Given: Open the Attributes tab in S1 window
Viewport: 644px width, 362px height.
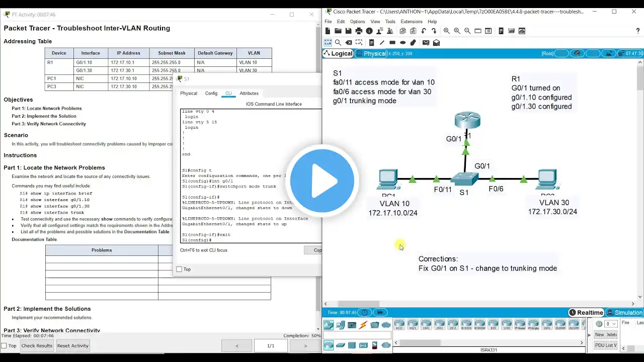Looking at the screenshot, I should 249,94.
